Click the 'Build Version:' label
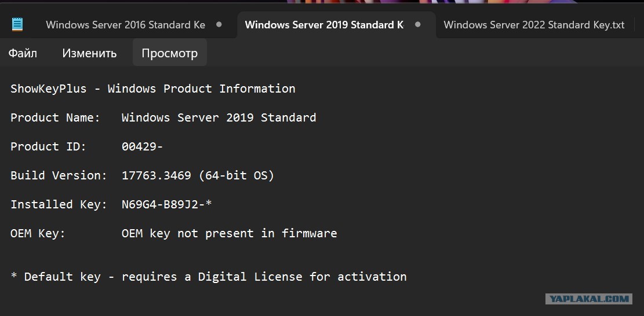Screen dimensions: 644x316 (59, 175)
